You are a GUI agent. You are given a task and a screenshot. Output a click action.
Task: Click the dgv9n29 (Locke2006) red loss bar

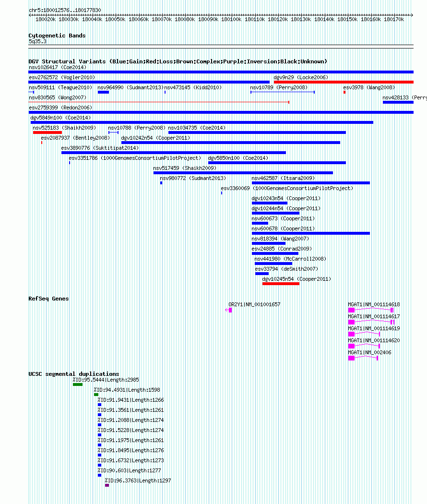(344, 82)
